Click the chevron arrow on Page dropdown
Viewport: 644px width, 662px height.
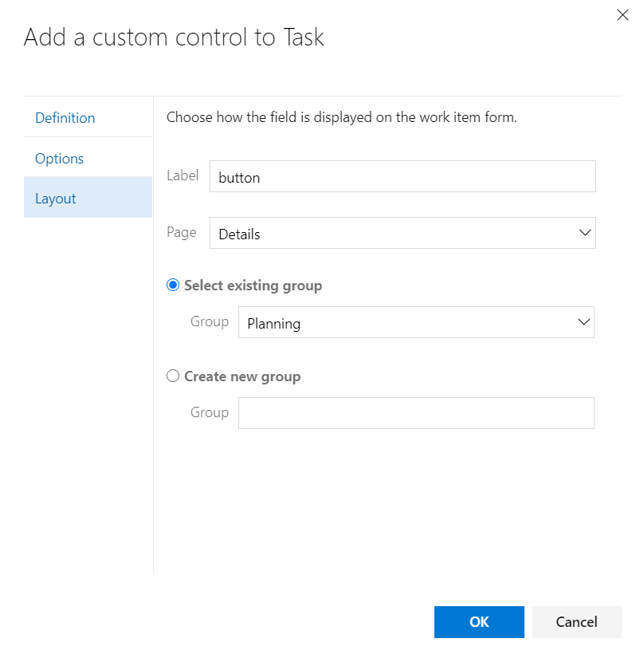[585, 234]
